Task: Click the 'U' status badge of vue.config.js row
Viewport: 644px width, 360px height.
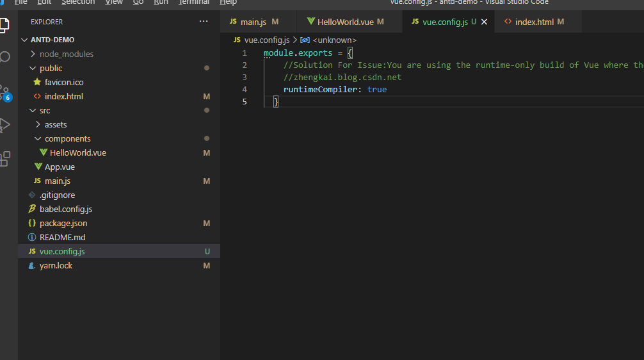Action: coord(207,252)
